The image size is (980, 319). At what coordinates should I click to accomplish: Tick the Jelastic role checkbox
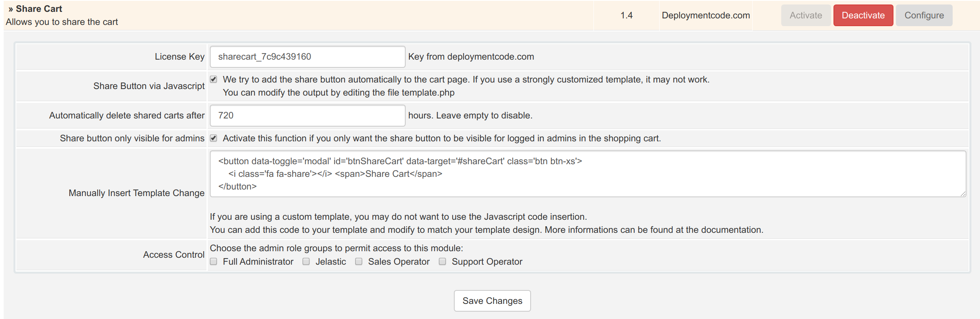click(x=306, y=261)
